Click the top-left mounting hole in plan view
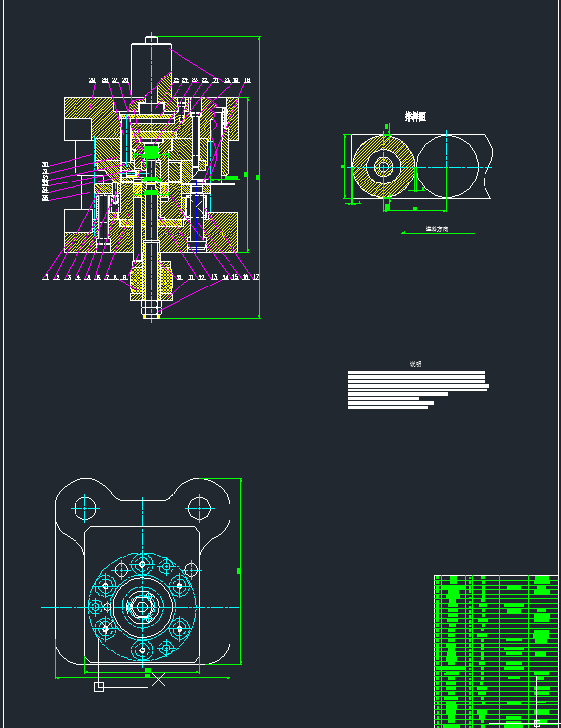This screenshot has width=561, height=728. [x=85, y=508]
